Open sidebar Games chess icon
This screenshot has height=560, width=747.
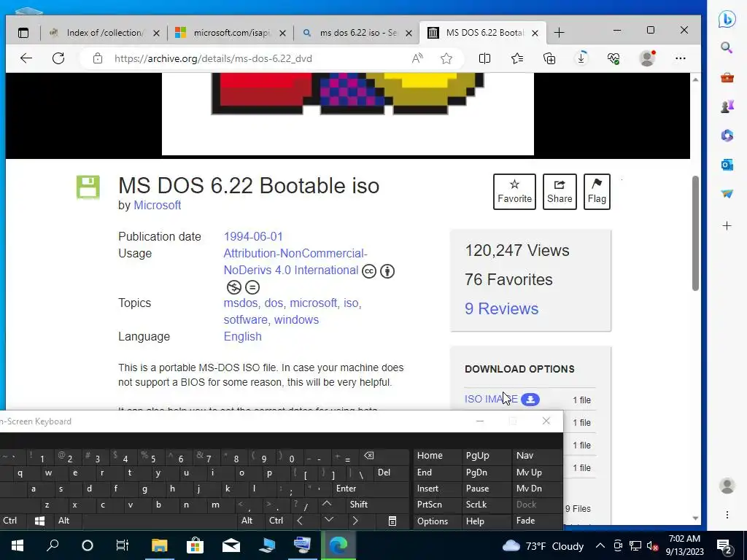[727, 106]
